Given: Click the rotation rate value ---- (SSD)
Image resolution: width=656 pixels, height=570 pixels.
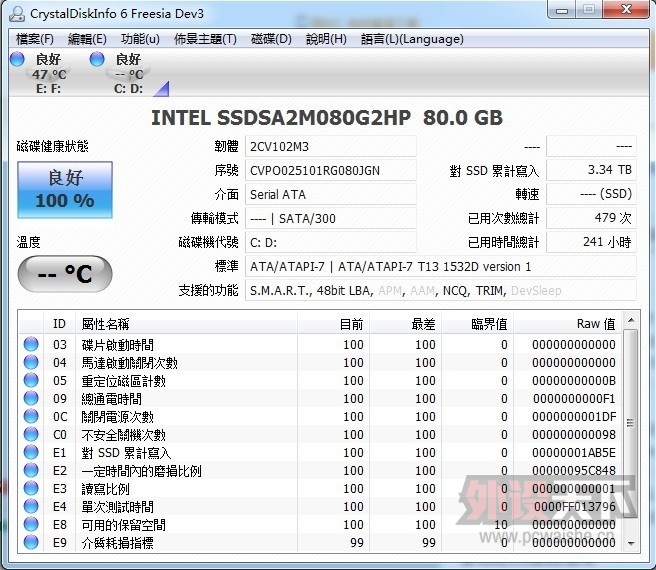Looking at the screenshot, I should pos(591,194).
